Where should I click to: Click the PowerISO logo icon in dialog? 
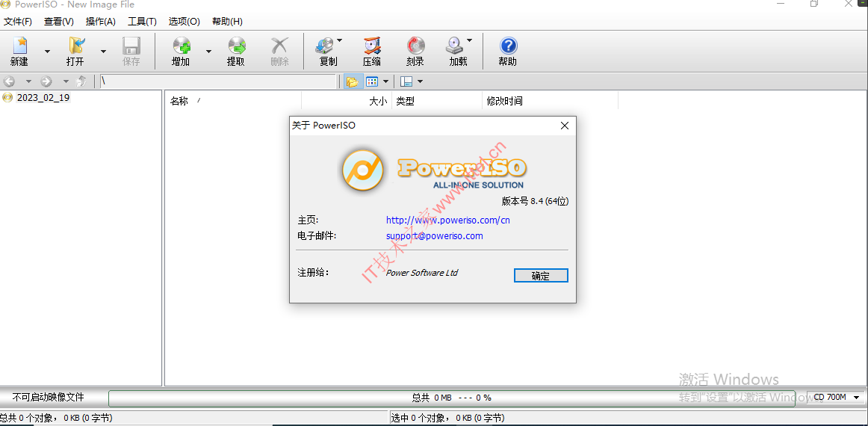(x=362, y=170)
